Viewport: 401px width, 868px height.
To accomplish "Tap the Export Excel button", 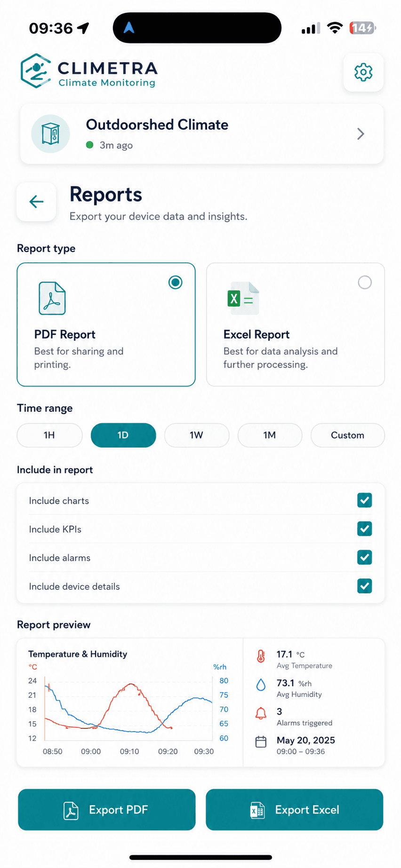I will point(295,810).
